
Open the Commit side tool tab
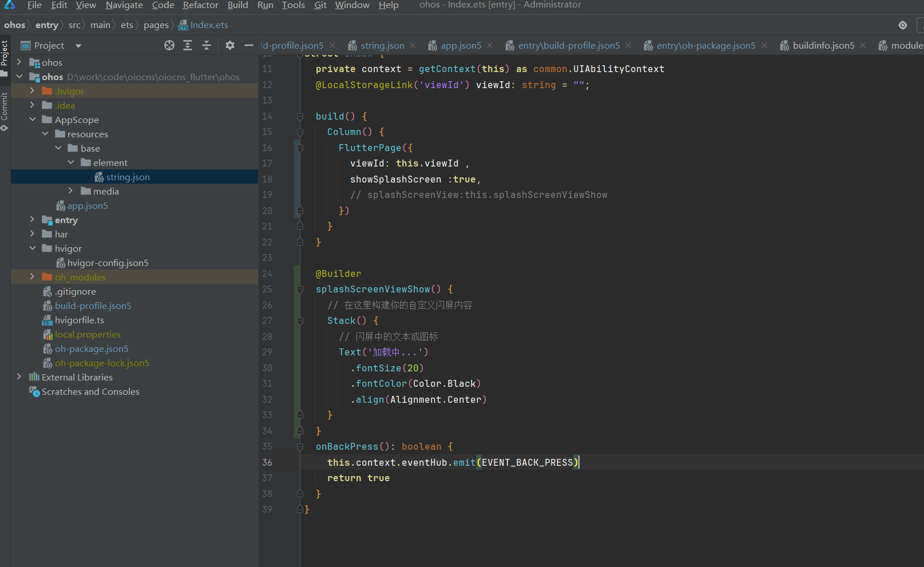tap(5, 112)
